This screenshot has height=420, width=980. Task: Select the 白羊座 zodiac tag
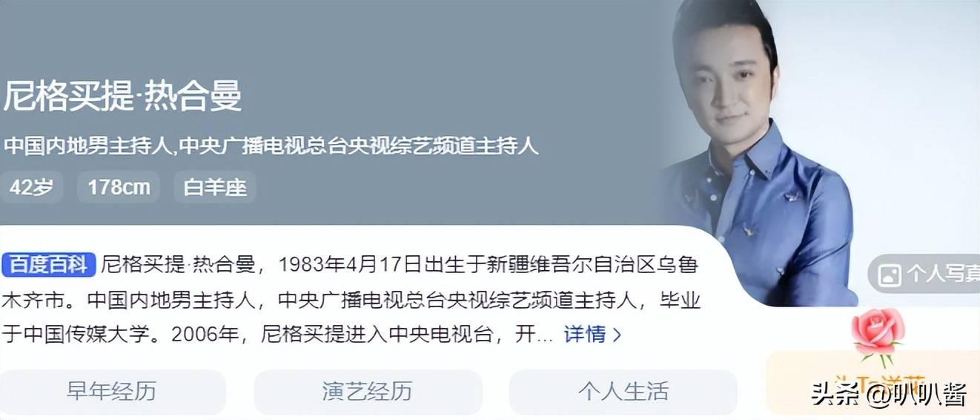pyautogui.click(x=215, y=187)
